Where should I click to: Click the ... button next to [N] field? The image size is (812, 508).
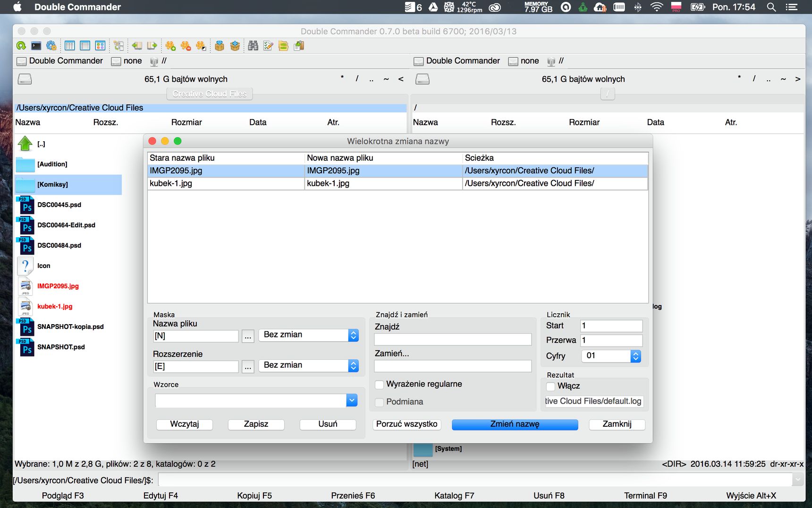tap(248, 336)
